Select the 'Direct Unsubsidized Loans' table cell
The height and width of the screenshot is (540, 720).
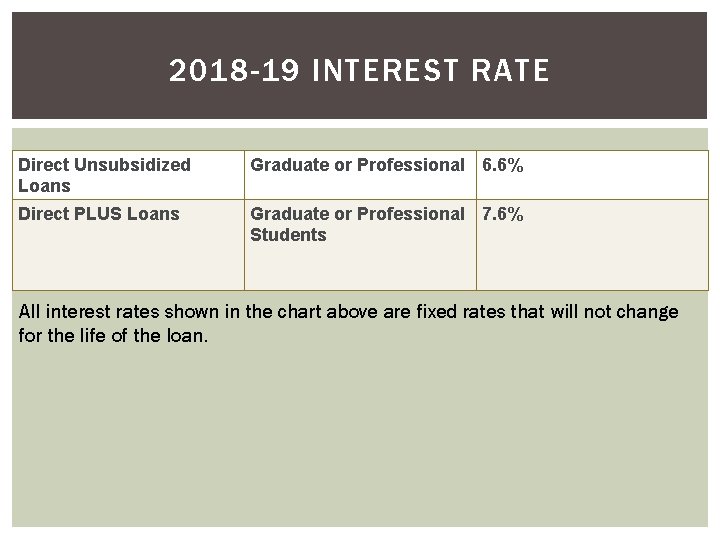coord(129,175)
